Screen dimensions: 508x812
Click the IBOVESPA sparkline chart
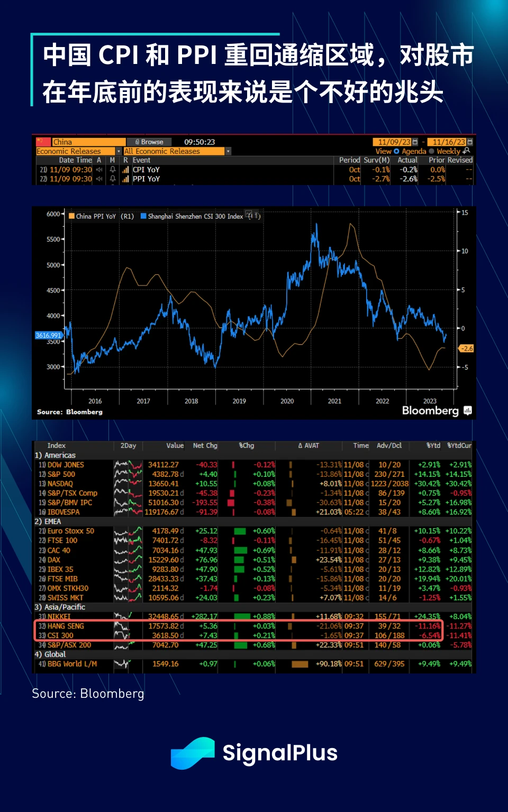tap(128, 512)
